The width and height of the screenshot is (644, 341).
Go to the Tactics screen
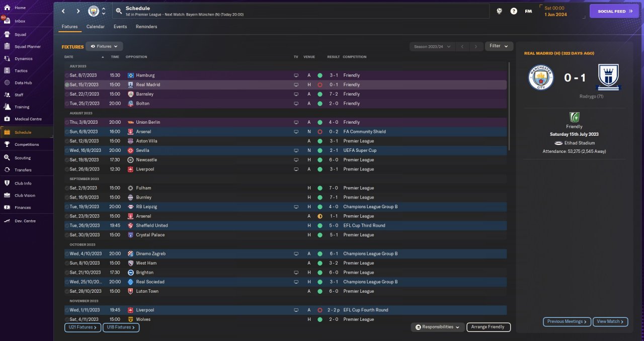point(21,71)
